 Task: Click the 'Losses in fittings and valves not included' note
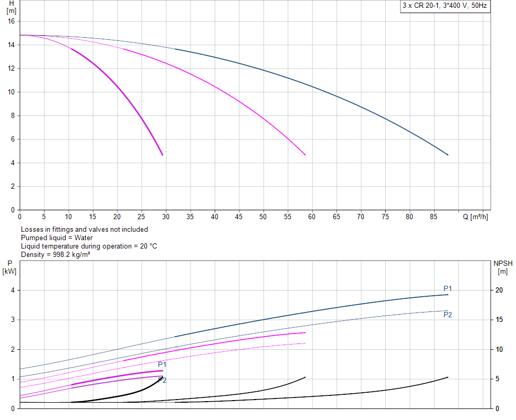point(84,229)
